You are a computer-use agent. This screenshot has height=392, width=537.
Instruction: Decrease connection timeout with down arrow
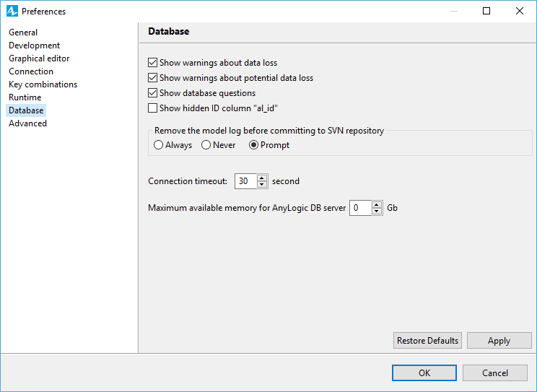(x=262, y=184)
